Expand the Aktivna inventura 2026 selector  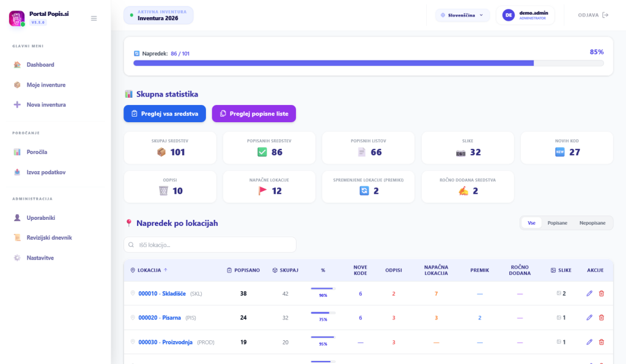[158, 15]
